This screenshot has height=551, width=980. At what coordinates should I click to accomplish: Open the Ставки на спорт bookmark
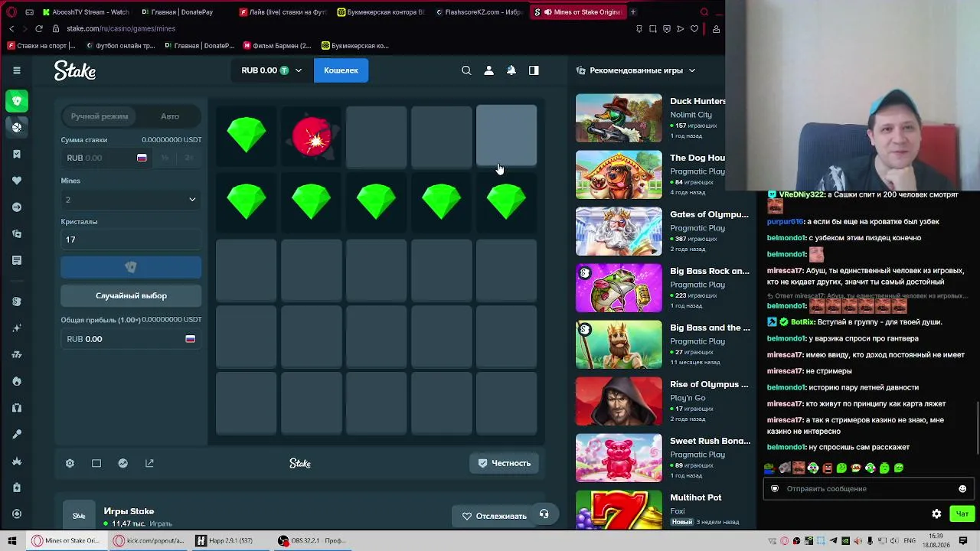click(41, 46)
